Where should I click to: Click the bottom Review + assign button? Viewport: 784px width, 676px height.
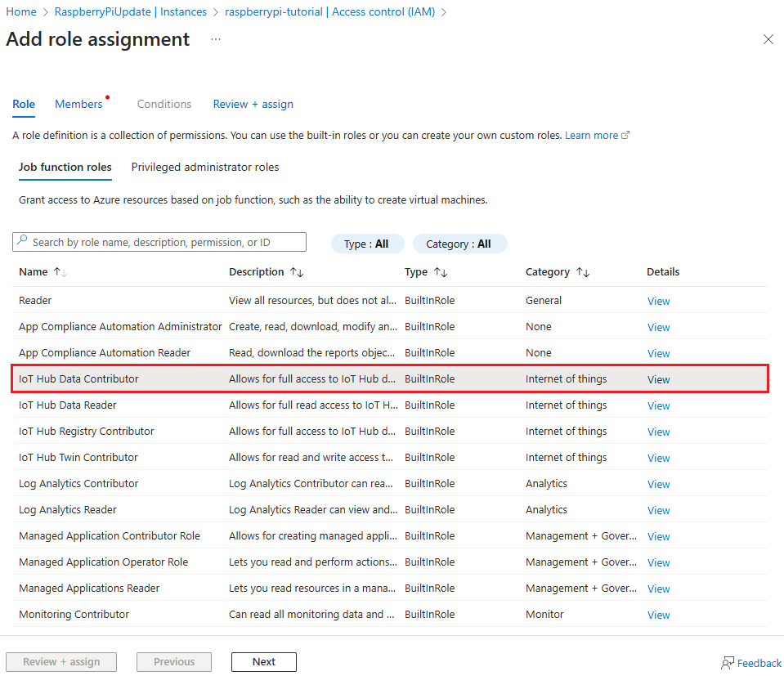[61, 661]
